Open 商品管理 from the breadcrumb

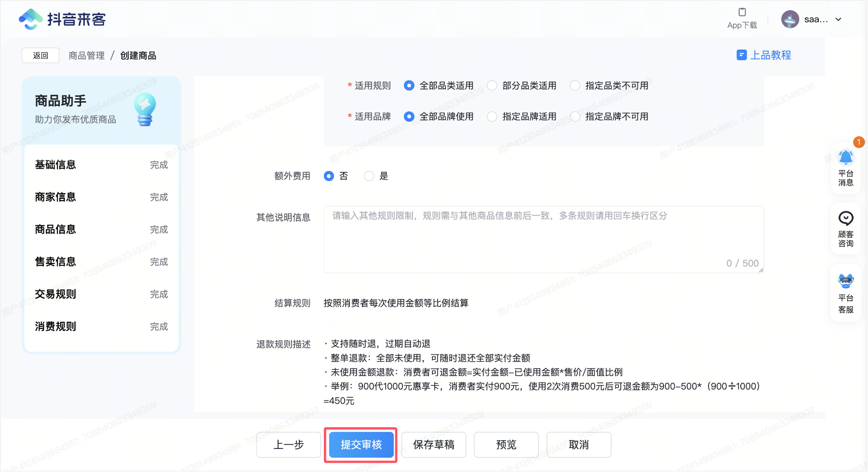(x=86, y=55)
